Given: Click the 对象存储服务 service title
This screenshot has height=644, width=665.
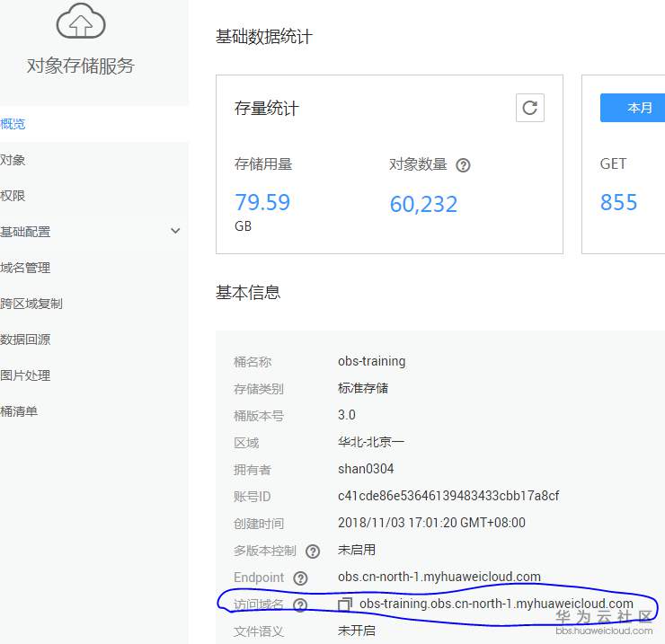Looking at the screenshot, I should [81, 66].
